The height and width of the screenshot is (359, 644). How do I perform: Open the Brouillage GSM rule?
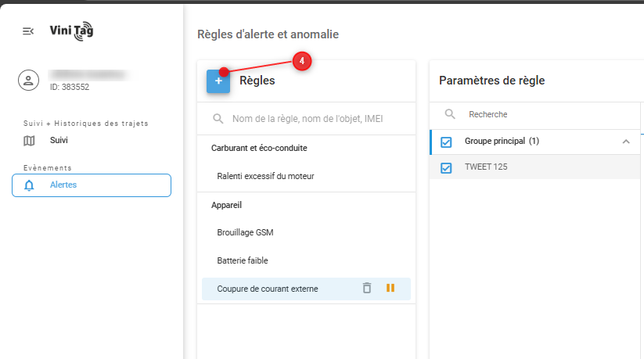pos(245,232)
